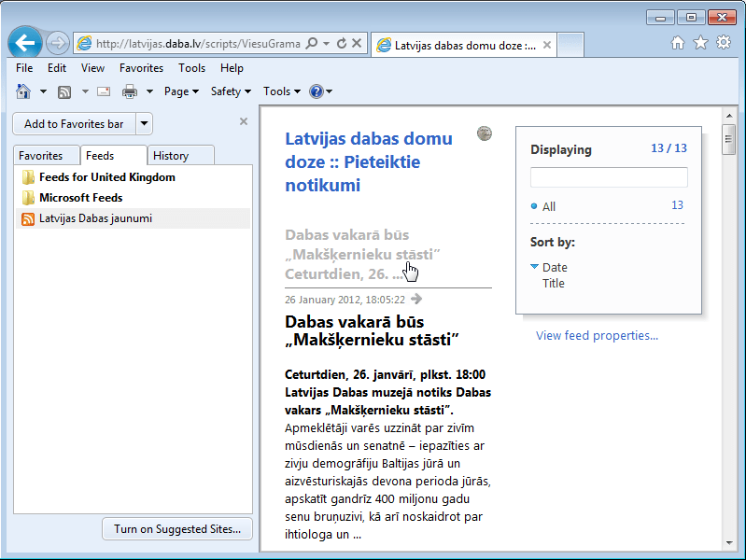Click the feed logo image beside title
The height and width of the screenshot is (560, 746).
coord(485,133)
